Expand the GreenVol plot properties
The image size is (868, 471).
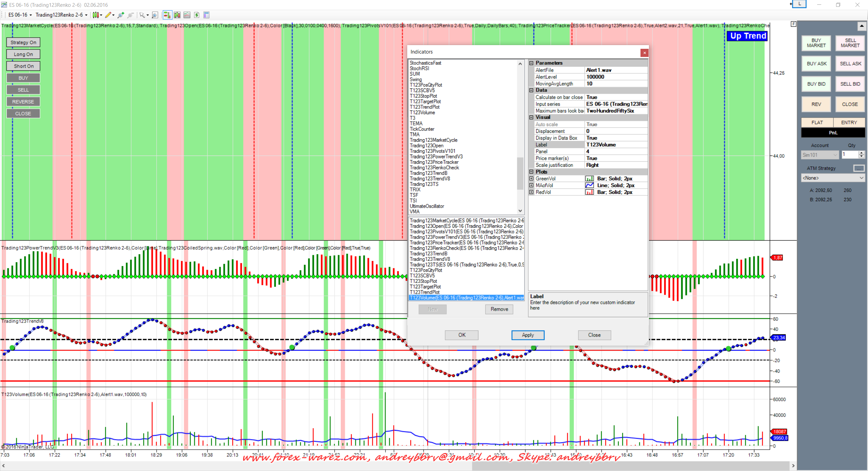tap(531, 179)
